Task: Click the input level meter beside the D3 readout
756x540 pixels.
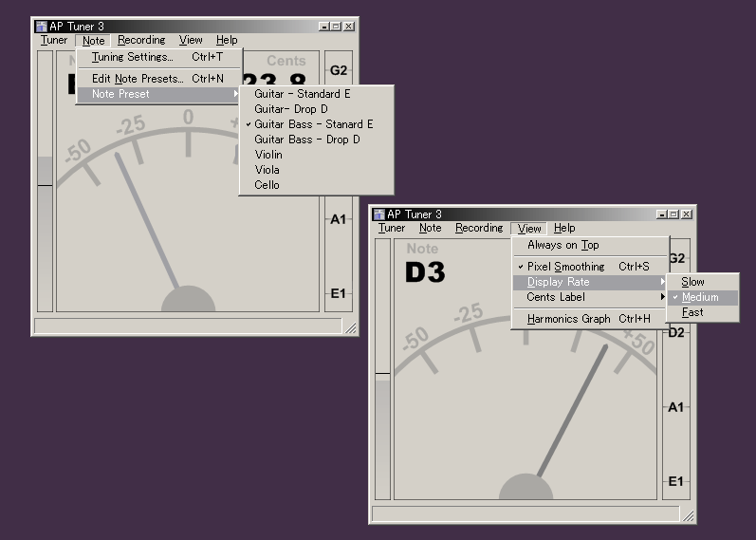Action: 382,368
